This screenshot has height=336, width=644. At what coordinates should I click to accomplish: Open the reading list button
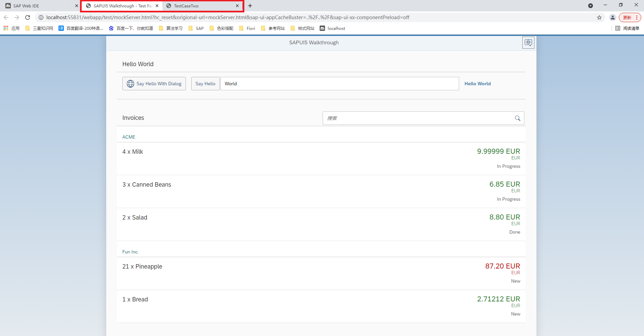(x=627, y=29)
